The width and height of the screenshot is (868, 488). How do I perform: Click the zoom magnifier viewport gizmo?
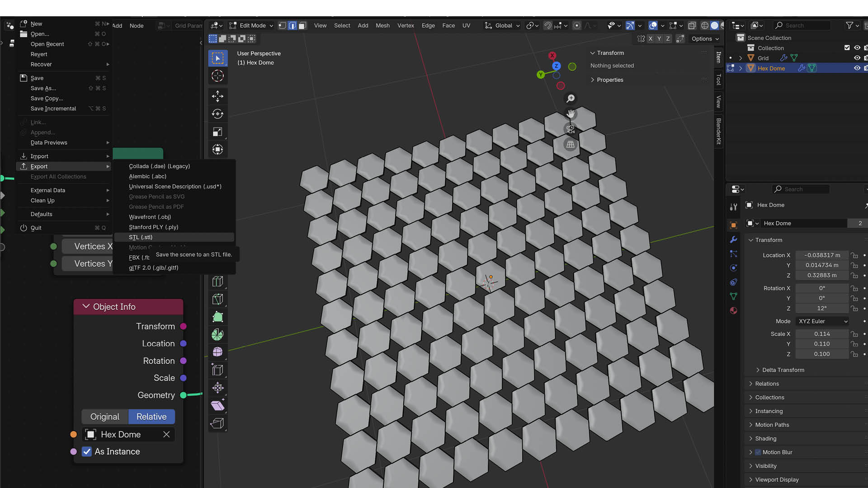tap(571, 99)
